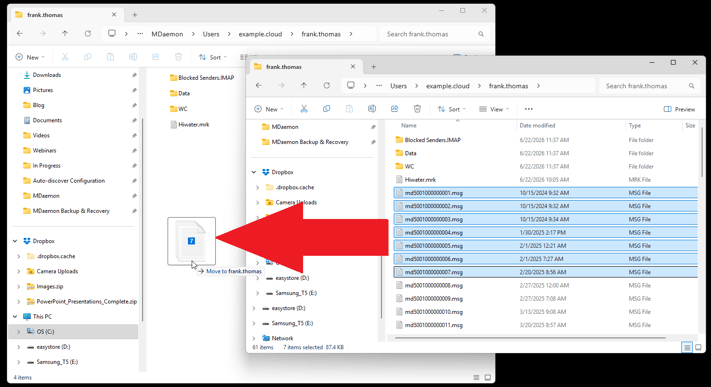The width and height of the screenshot is (711, 387).
Task: Click the Up arrow in rear window
Action: pos(65,34)
